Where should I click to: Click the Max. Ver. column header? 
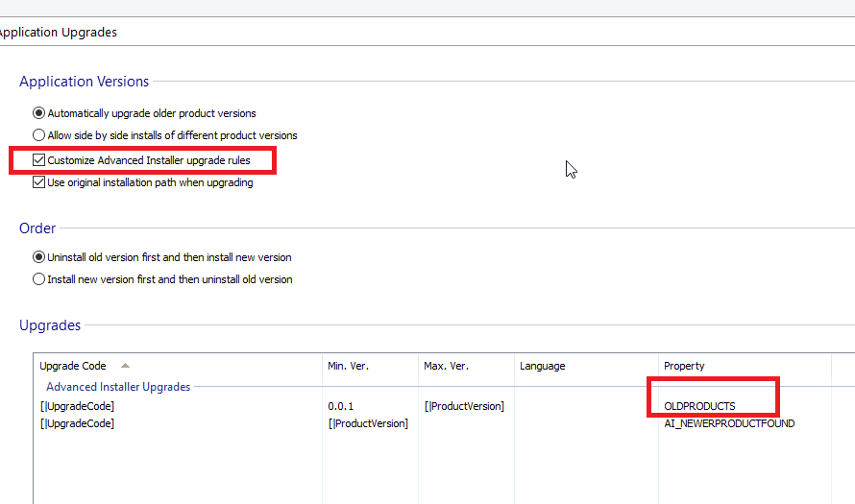[445, 366]
